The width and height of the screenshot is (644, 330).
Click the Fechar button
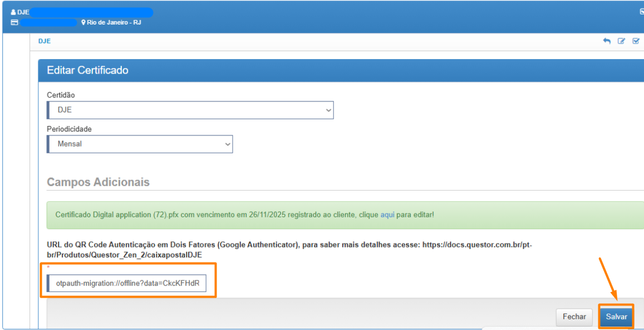574,317
